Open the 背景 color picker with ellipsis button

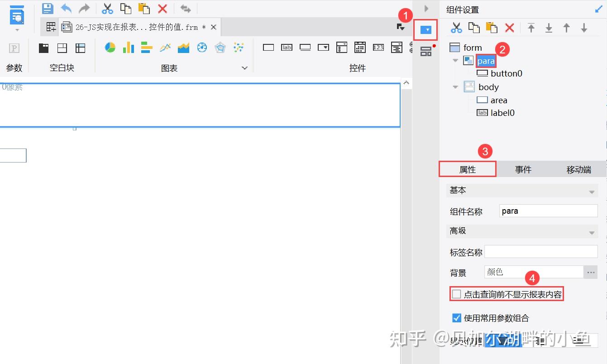click(x=591, y=272)
